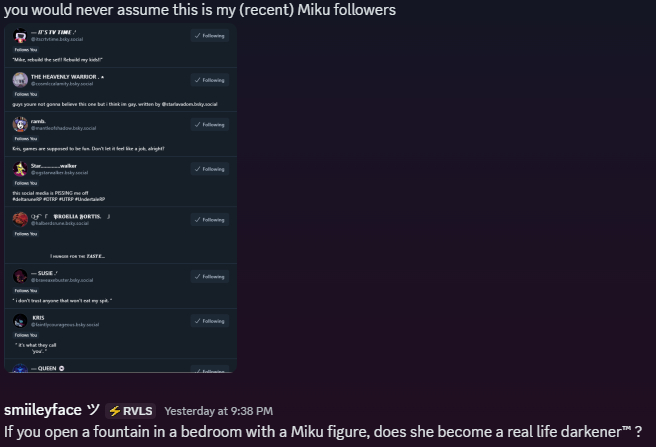Screen dimensions: 656x447
Task: Toggle the Following button next to ramb.
Action: point(209,124)
